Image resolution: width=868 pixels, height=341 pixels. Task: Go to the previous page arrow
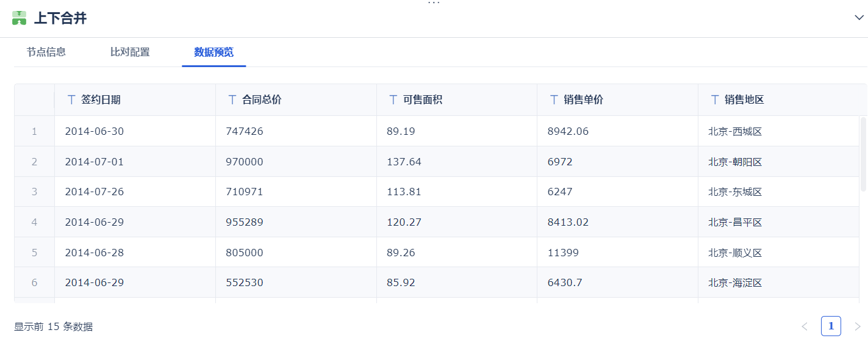805,326
